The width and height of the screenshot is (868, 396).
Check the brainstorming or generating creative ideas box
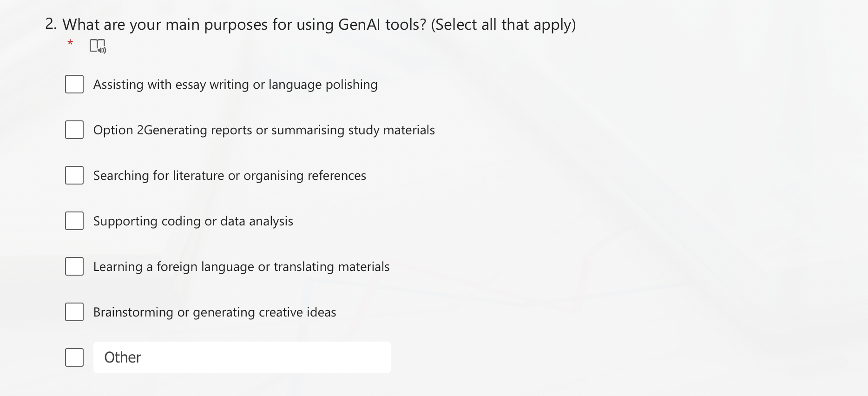(x=74, y=312)
